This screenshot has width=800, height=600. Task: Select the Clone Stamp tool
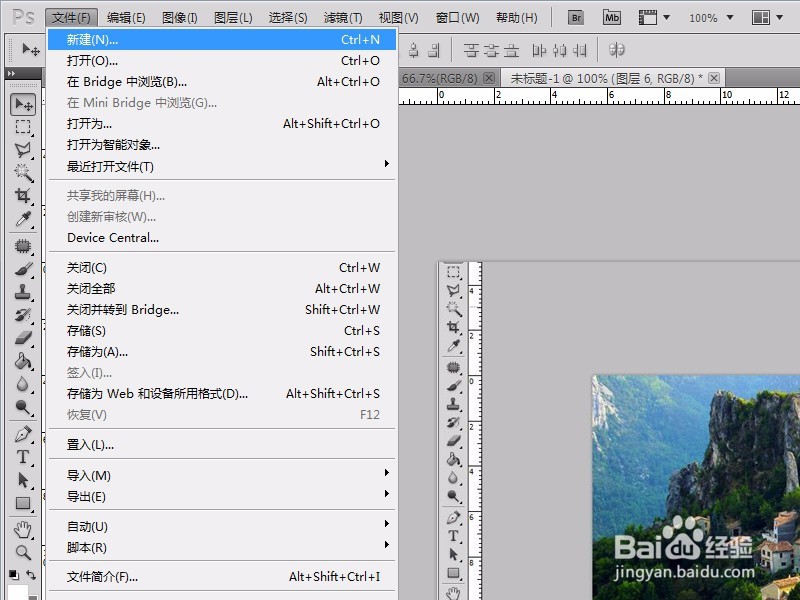[x=22, y=292]
